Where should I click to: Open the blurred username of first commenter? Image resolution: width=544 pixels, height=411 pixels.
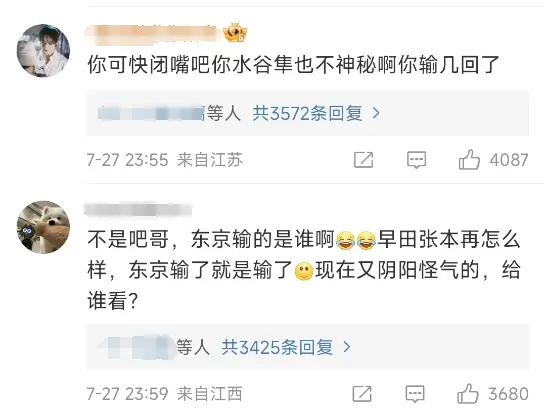pos(154,35)
